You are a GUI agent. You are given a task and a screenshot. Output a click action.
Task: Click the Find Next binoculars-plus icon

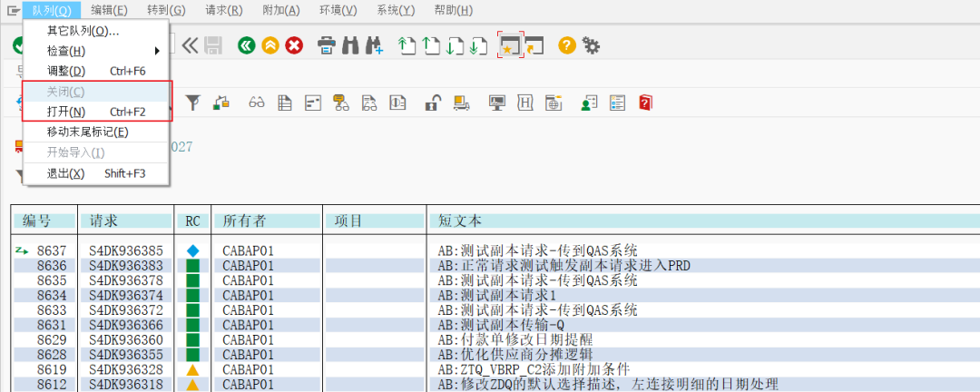pos(375,45)
